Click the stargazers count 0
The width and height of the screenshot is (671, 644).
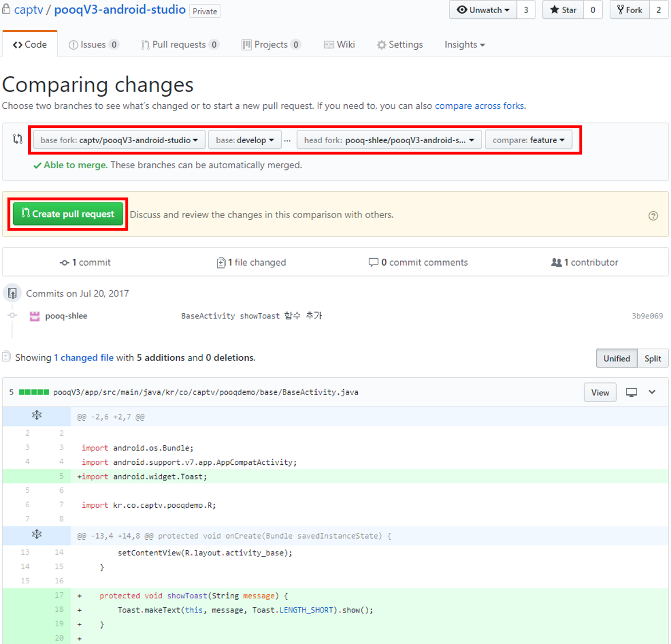pyautogui.click(x=593, y=10)
